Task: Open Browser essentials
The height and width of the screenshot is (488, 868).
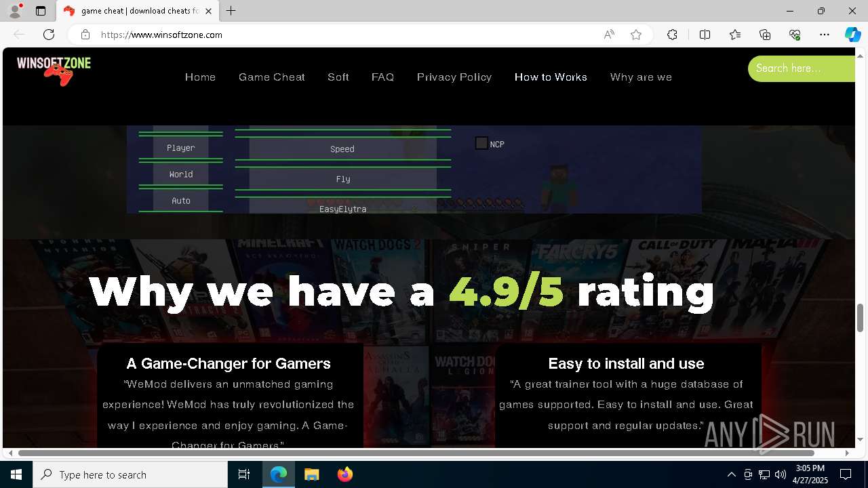Action: tap(795, 35)
